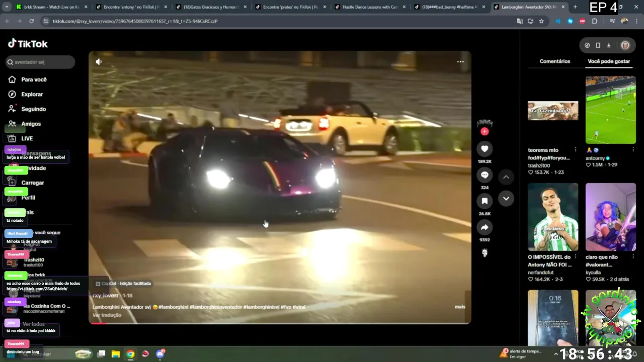Open kyoulla author link
The width and height of the screenshot is (644, 362).
pos(593,273)
